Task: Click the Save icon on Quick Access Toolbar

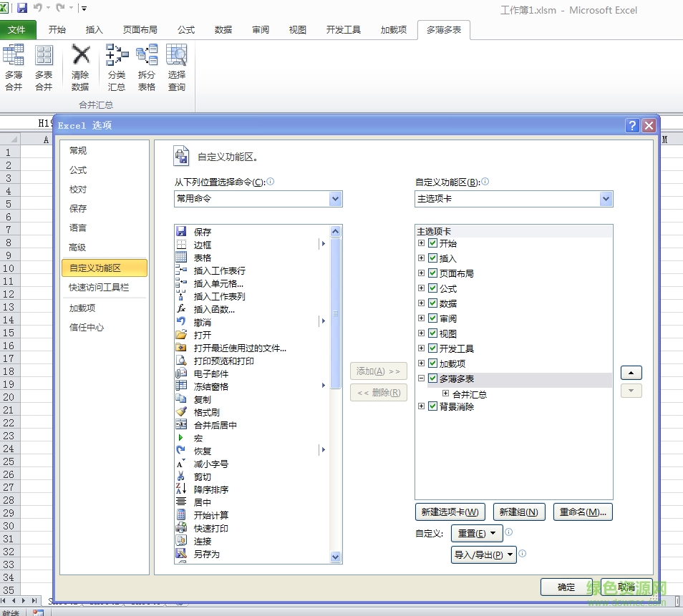Action: pos(24,7)
